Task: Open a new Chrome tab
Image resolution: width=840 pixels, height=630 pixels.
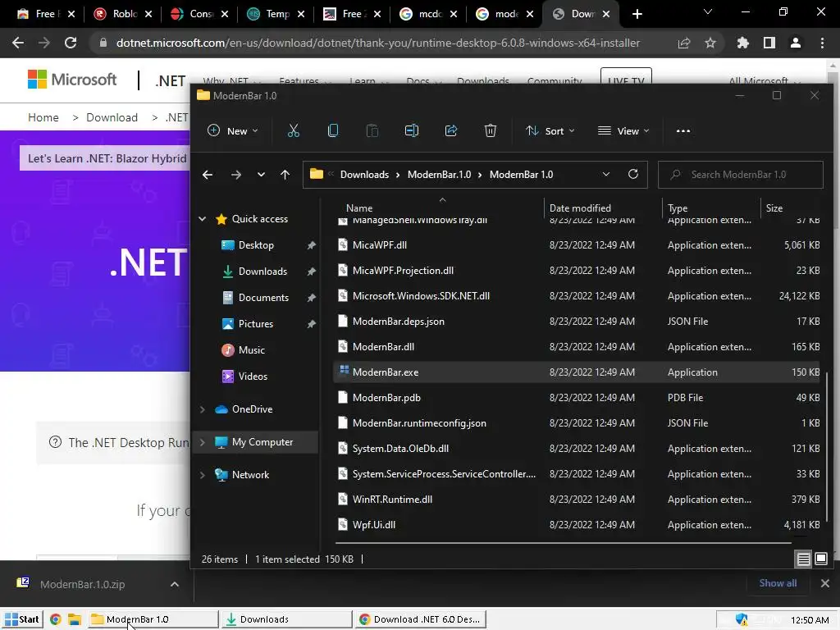Action: pos(637,14)
